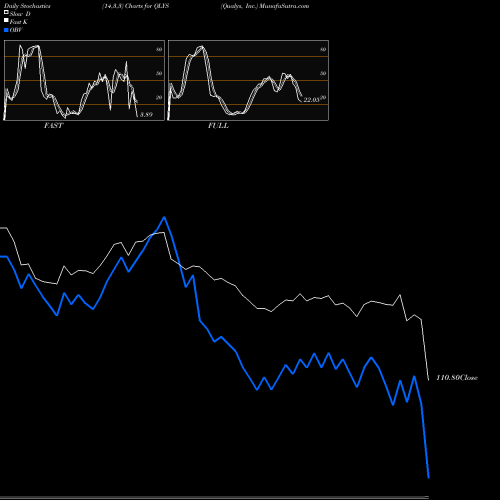Click the 22.03 value in FULL chart
This screenshot has width=500, height=500.
coord(311,99)
